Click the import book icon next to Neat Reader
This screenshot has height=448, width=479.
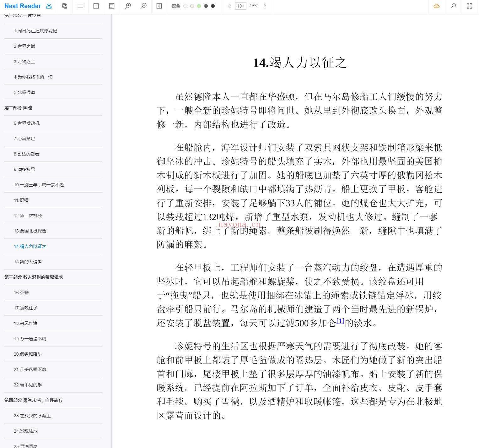[49, 6]
